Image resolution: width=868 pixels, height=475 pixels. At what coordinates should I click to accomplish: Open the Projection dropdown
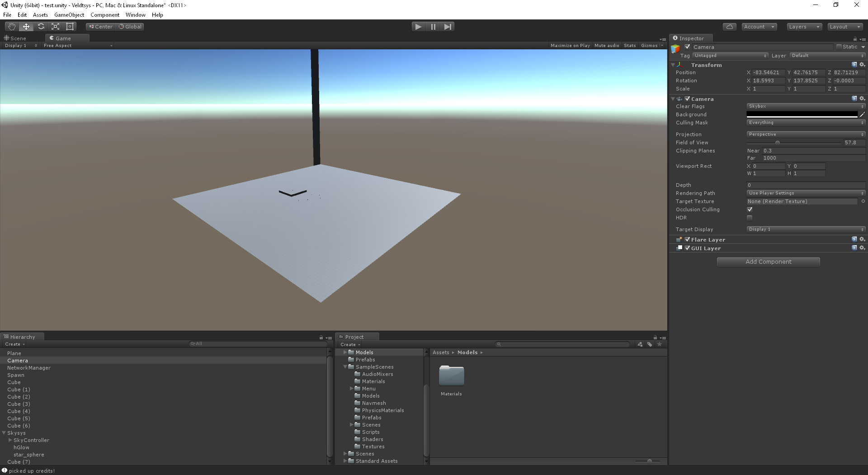806,134
